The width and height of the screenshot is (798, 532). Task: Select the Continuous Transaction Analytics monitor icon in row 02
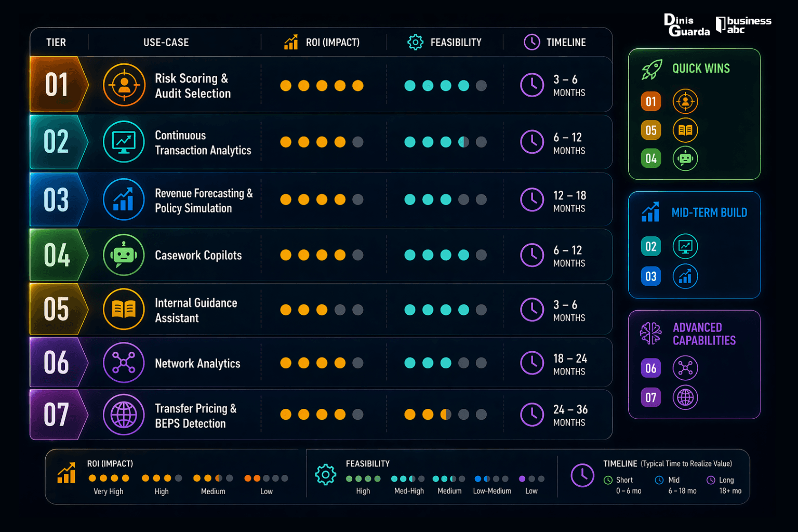[124, 141]
